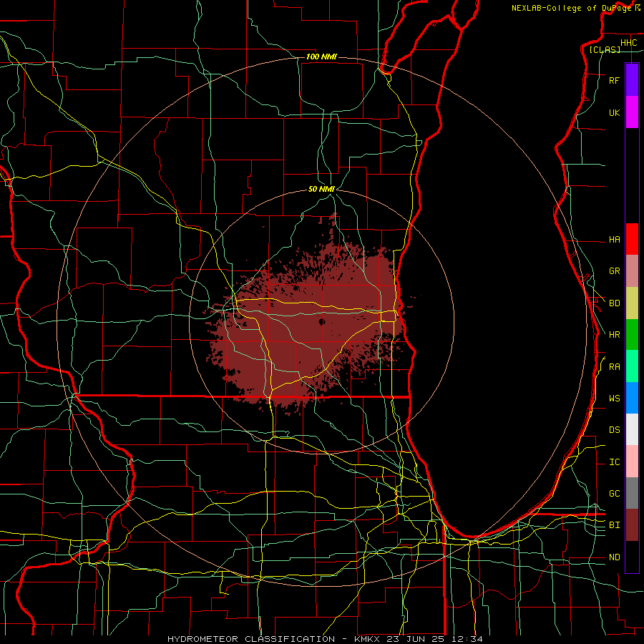This screenshot has width=644, height=644.
Task: Click the WS legend label
Action: [x=614, y=399]
